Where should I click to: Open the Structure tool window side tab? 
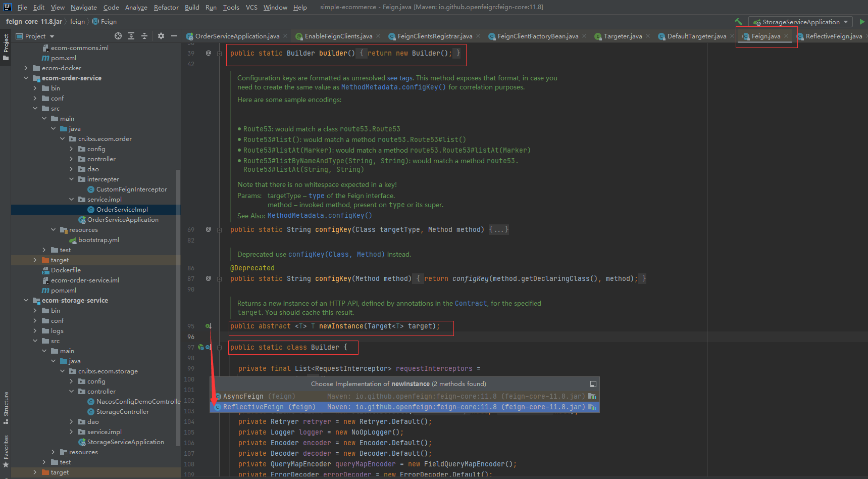click(6, 407)
